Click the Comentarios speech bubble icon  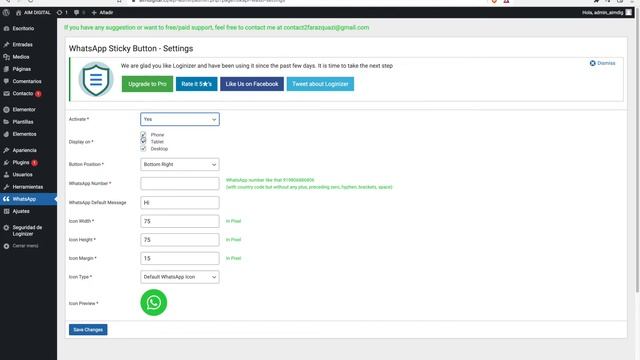click(x=6, y=81)
